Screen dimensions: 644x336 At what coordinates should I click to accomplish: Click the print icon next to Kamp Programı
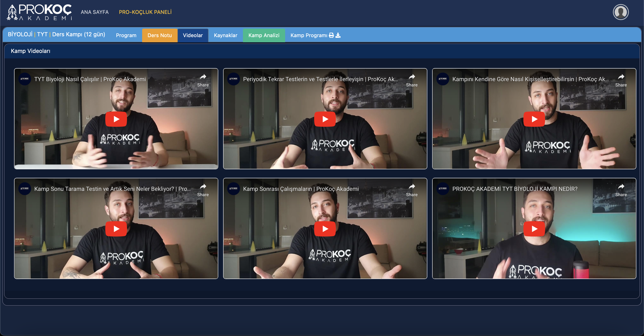331,35
